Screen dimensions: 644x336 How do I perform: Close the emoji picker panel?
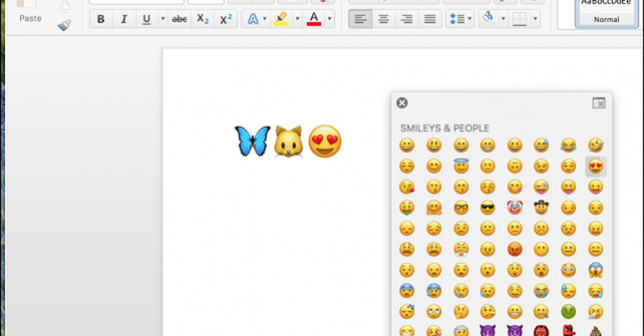[402, 103]
